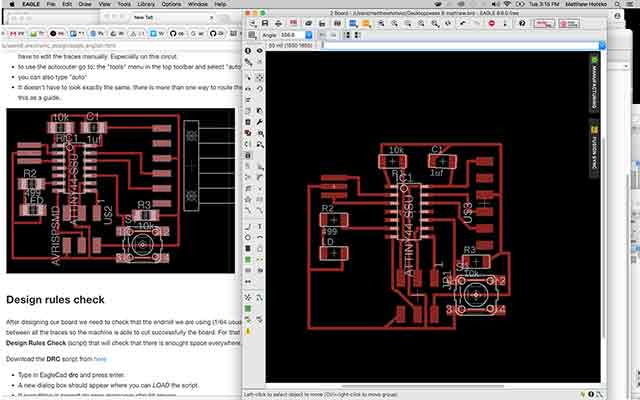Viewport: 640px width, 400px height.
Task: Select the Text tool
Action: 260,227
